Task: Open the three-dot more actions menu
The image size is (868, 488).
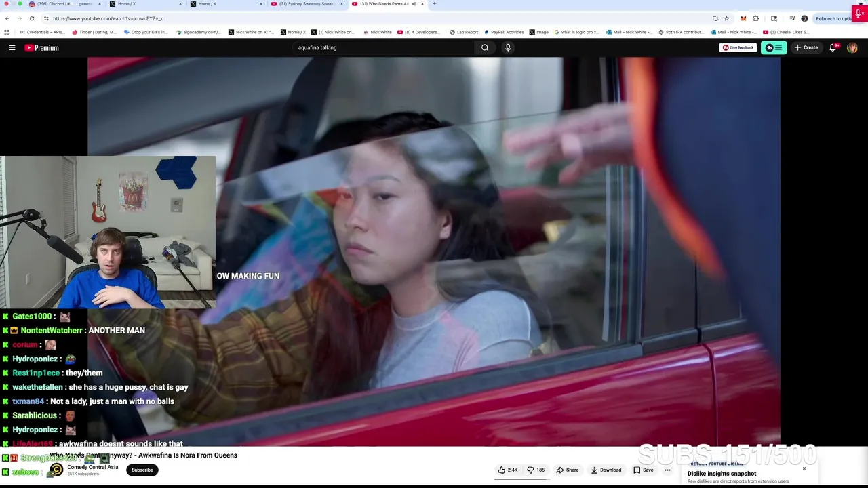Action: point(667,470)
